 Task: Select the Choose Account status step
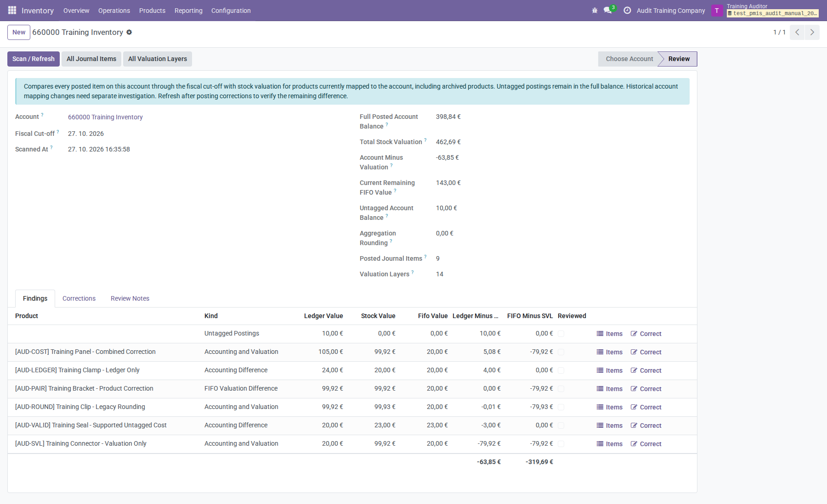[629, 59]
